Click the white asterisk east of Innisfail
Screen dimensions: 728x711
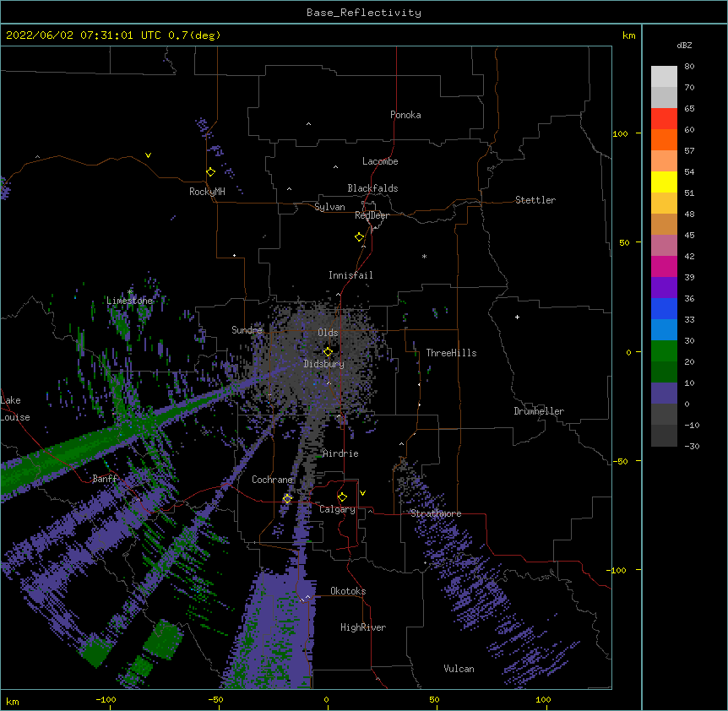pyautogui.click(x=424, y=256)
